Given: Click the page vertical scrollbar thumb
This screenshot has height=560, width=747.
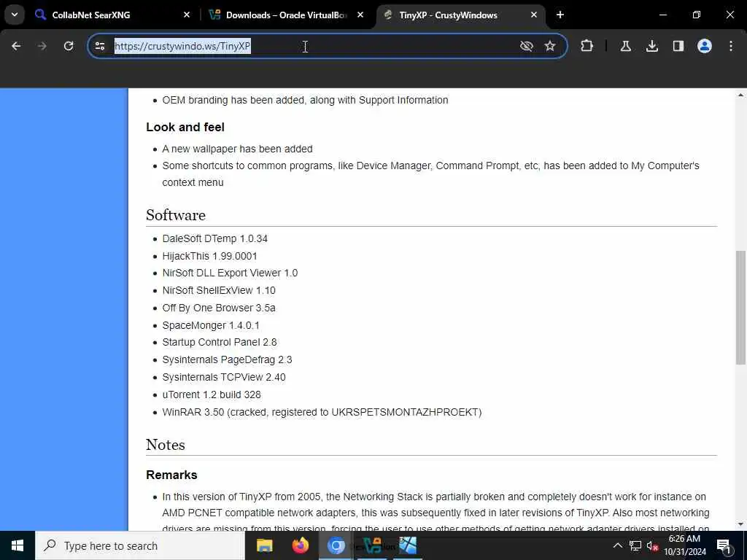Looking at the screenshot, I should [x=740, y=308].
